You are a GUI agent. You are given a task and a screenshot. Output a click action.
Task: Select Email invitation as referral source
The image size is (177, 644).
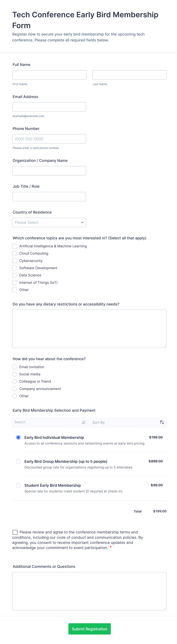[14, 367]
